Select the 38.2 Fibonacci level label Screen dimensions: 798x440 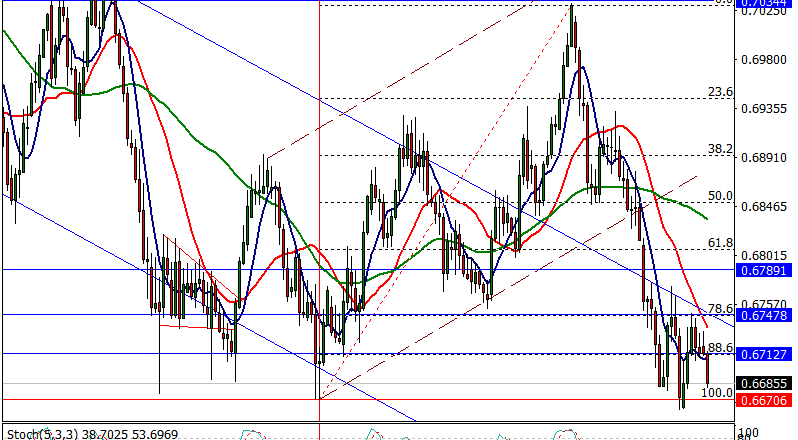tap(721, 149)
